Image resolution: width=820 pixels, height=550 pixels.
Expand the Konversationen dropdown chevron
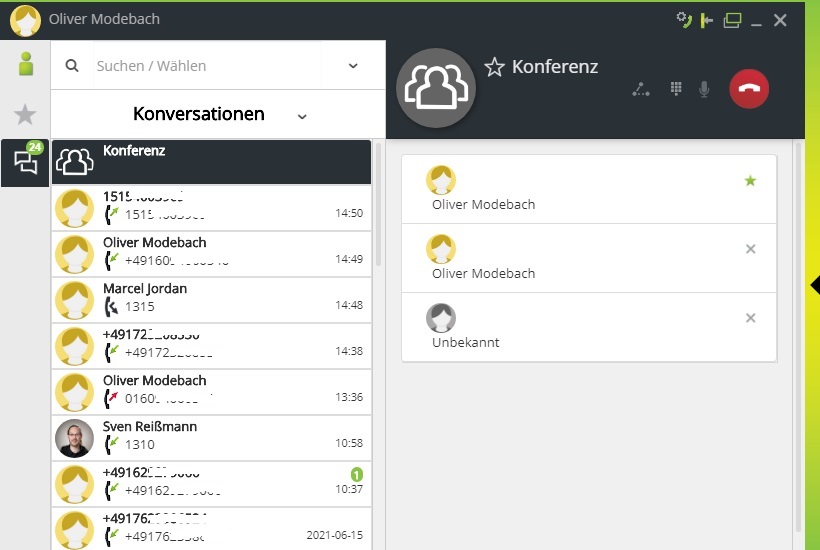pyautogui.click(x=302, y=116)
